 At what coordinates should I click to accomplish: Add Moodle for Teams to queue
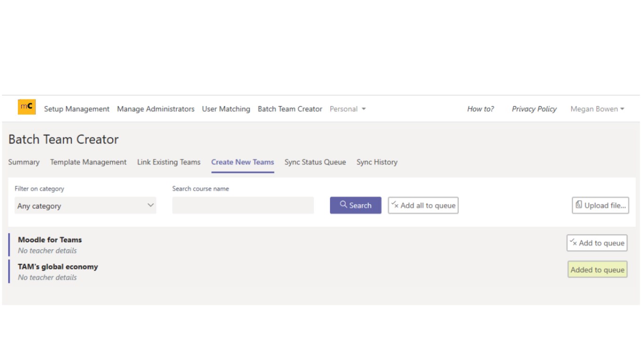597,243
